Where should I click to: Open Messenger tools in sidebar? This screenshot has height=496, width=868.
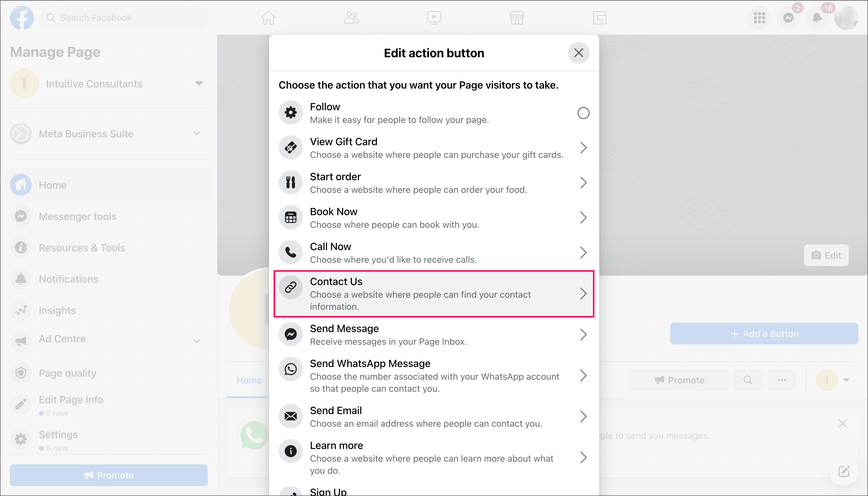click(x=77, y=216)
